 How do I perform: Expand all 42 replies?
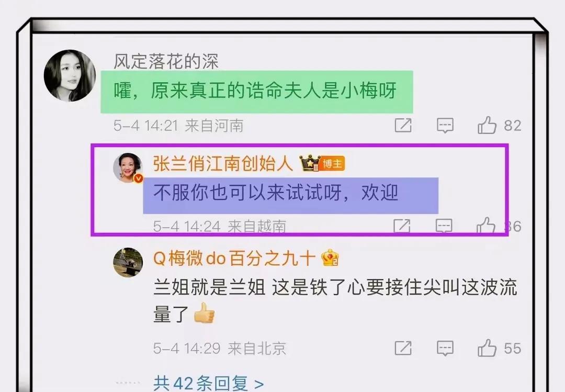click(x=208, y=383)
